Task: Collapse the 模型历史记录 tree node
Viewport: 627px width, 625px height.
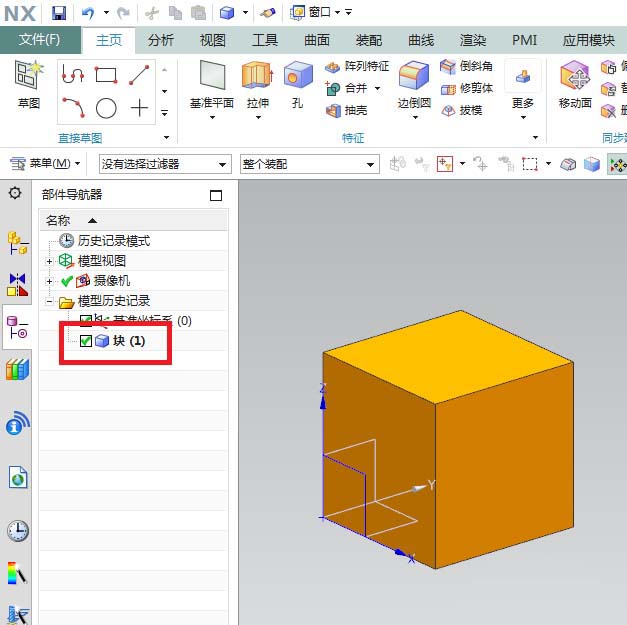Action: (50, 301)
